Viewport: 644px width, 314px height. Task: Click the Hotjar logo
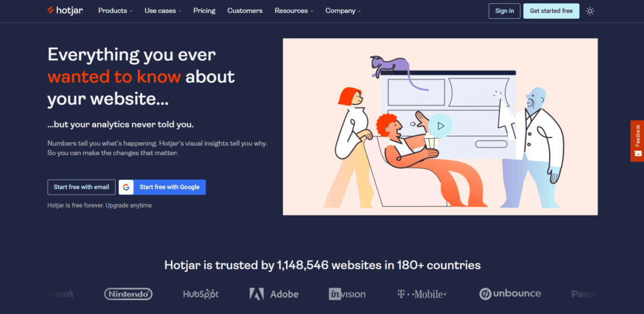[x=65, y=11]
